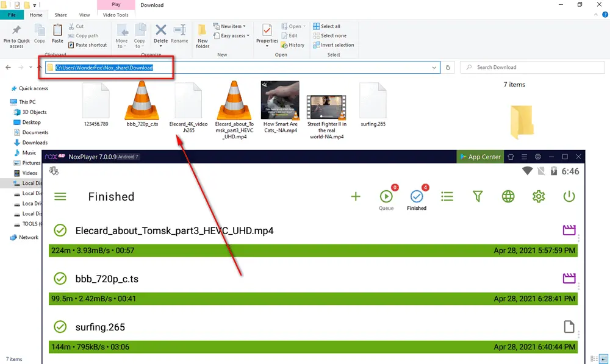Click the file icon for surfing.265 entry
Image resolution: width=610 pixels, height=364 pixels.
[x=569, y=327]
